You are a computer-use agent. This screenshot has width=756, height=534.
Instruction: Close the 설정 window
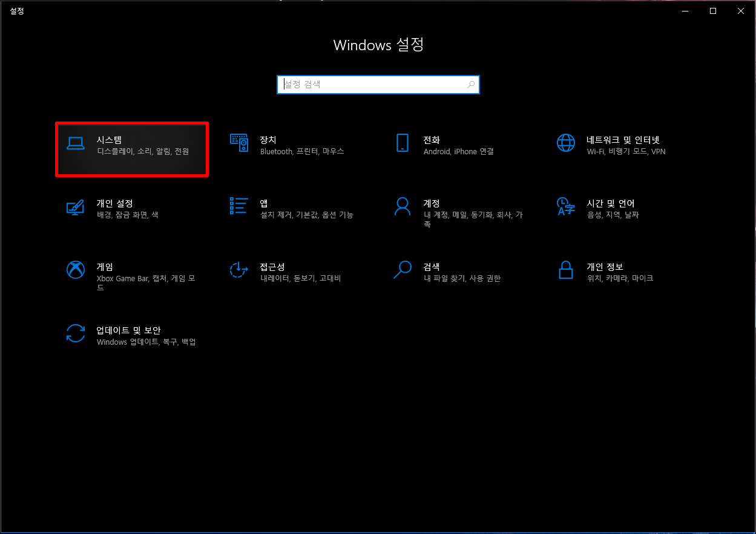click(741, 11)
